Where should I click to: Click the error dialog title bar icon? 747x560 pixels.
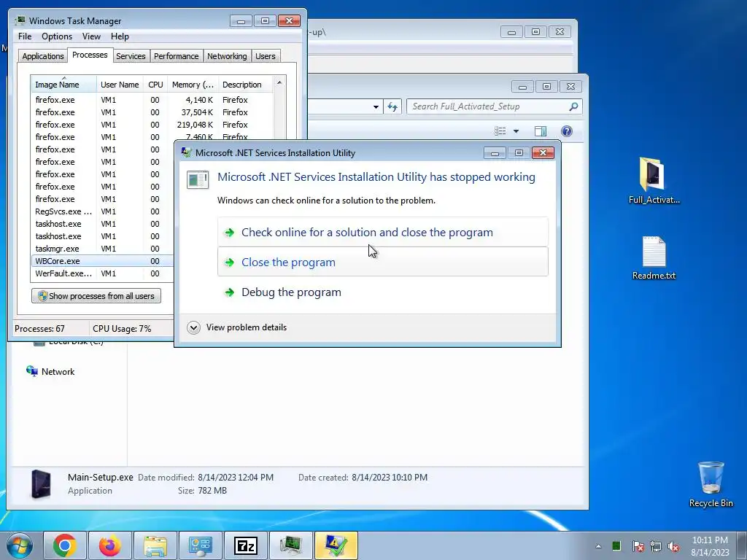pos(186,152)
